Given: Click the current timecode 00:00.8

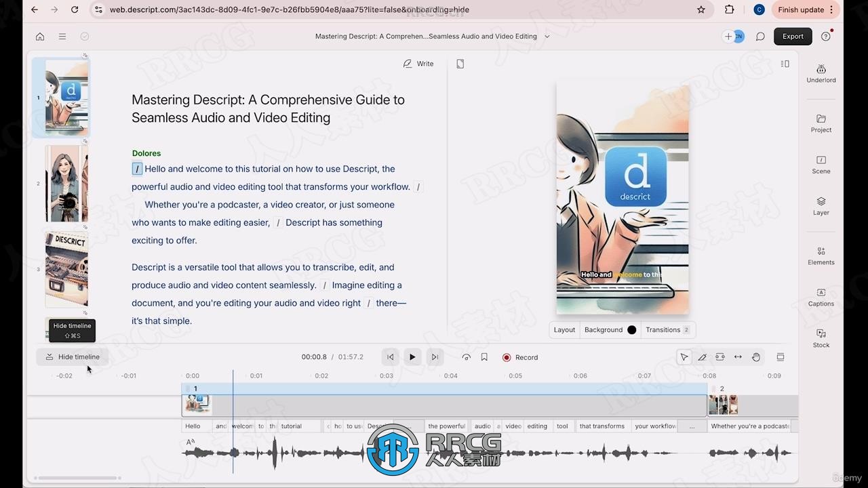Looking at the screenshot, I should (x=314, y=357).
